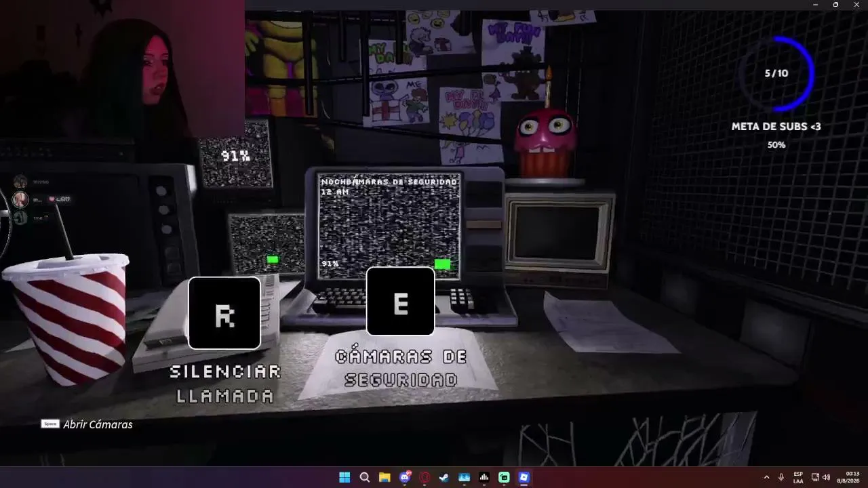This screenshot has width=868, height=488.
Task: Click the streamer webcam overlay
Action: [x=122, y=70]
